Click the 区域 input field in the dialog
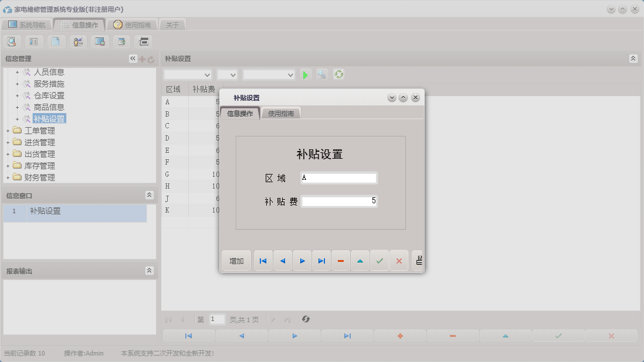The height and width of the screenshot is (362, 644). tap(338, 177)
